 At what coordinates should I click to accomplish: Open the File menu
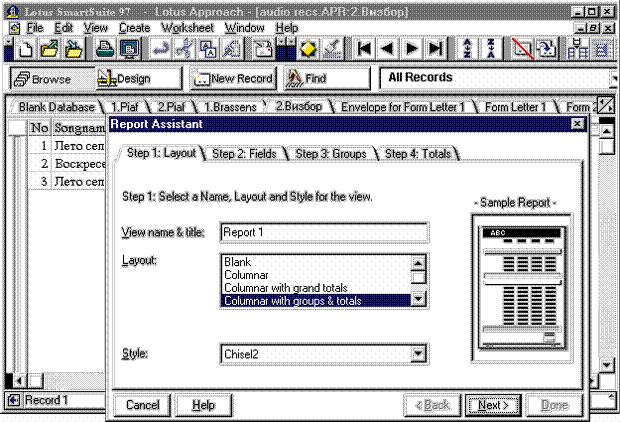35,28
